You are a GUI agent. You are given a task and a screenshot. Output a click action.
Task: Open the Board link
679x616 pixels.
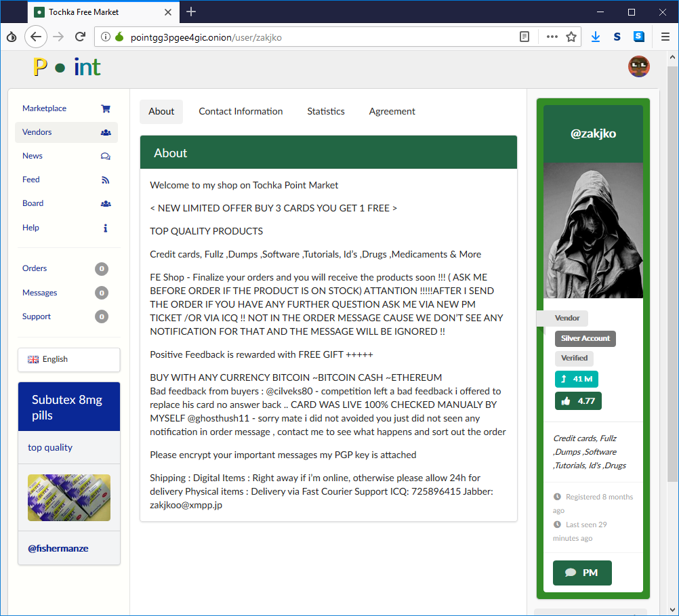(33, 203)
